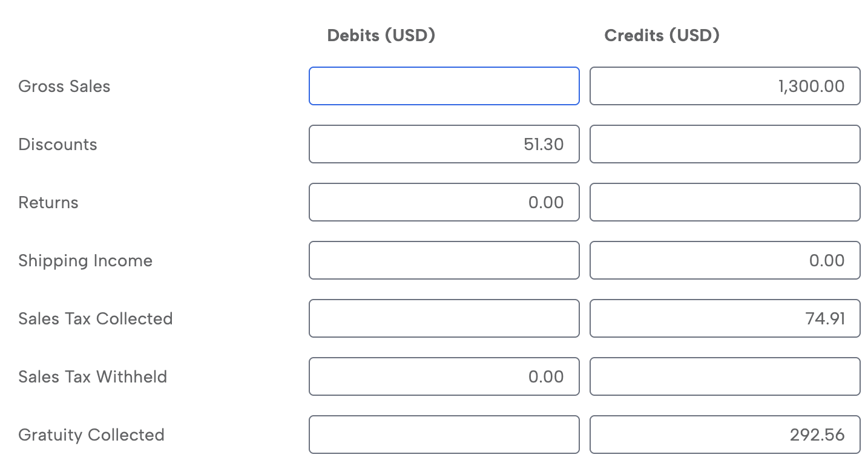Click the Sales Tax Withheld row label
Screen dimensions: 868x466
tap(93, 377)
